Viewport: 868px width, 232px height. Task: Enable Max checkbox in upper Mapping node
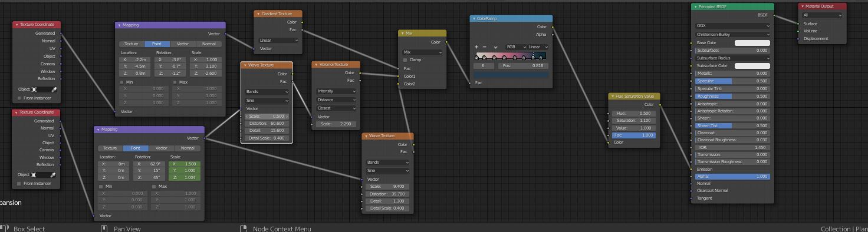click(175, 82)
